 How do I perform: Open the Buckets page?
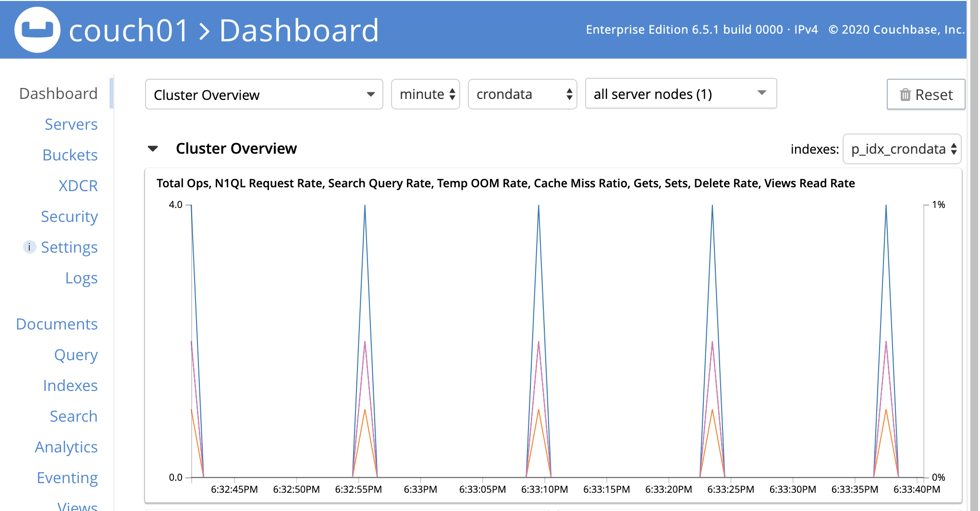click(x=70, y=155)
